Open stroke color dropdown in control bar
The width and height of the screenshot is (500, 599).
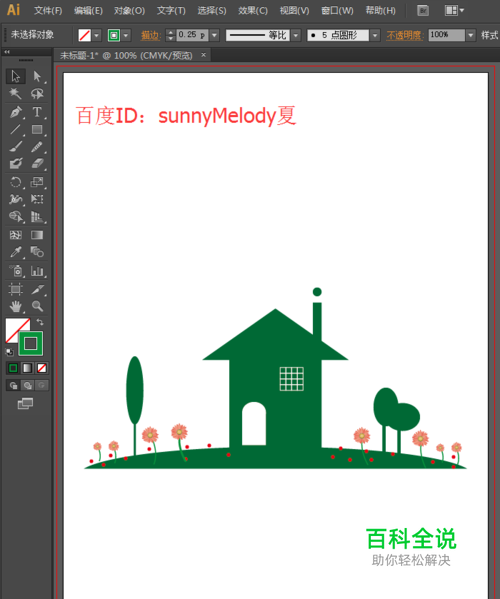pos(126,36)
